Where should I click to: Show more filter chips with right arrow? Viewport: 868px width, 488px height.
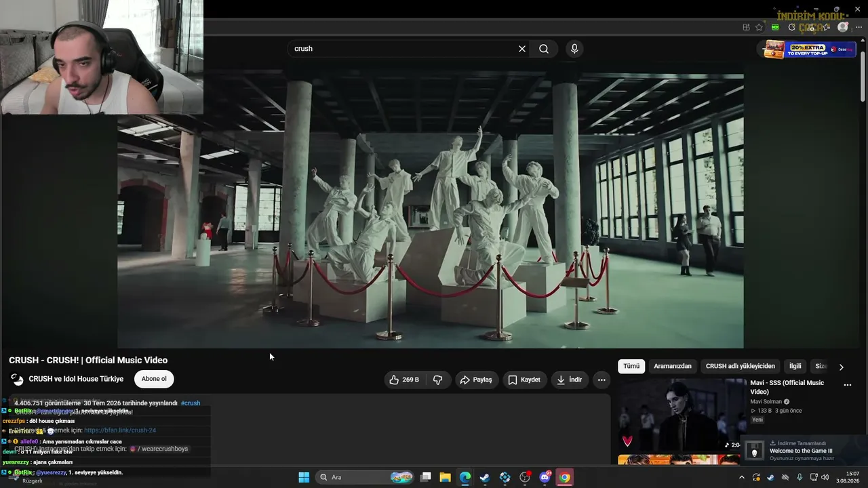[842, 367]
